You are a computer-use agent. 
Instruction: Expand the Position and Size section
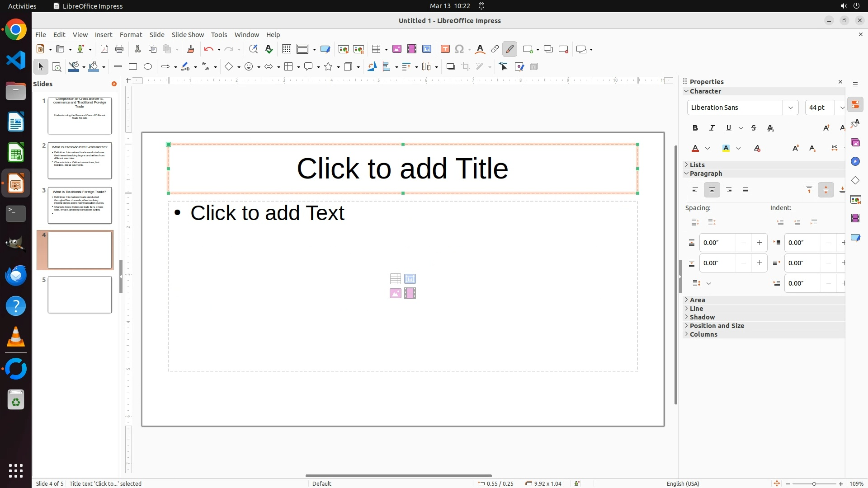[717, 326]
